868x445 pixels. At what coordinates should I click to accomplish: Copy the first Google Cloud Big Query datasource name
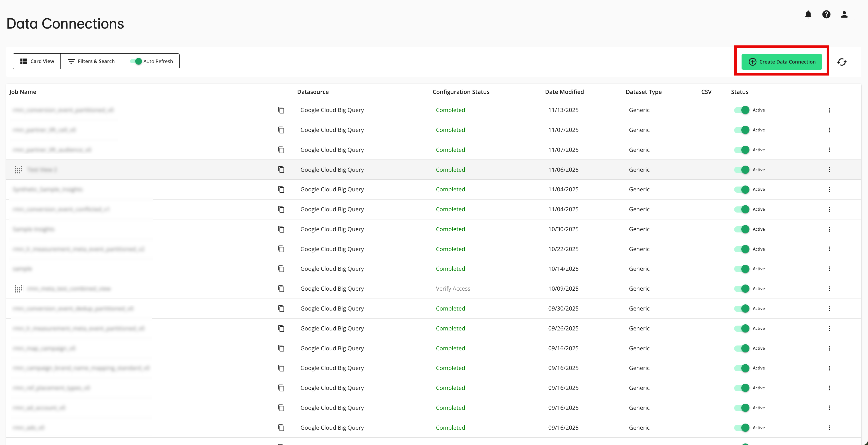click(x=281, y=110)
